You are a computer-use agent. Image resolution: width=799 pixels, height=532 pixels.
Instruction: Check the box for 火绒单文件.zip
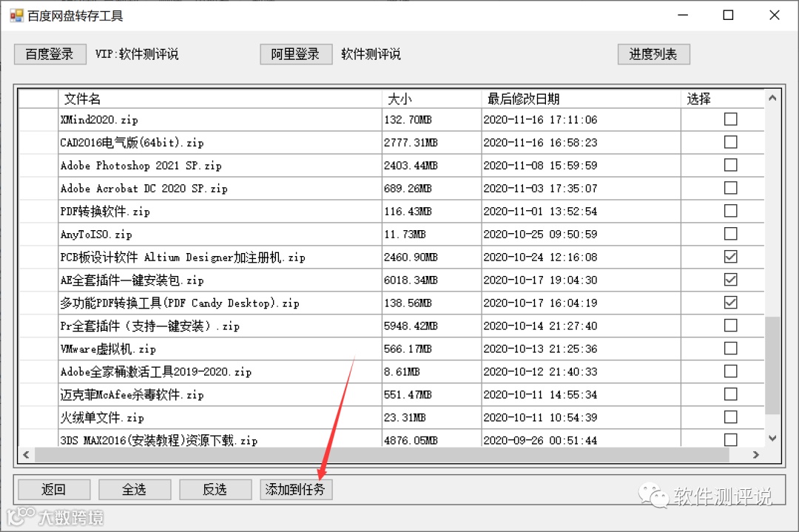click(730, 417)
